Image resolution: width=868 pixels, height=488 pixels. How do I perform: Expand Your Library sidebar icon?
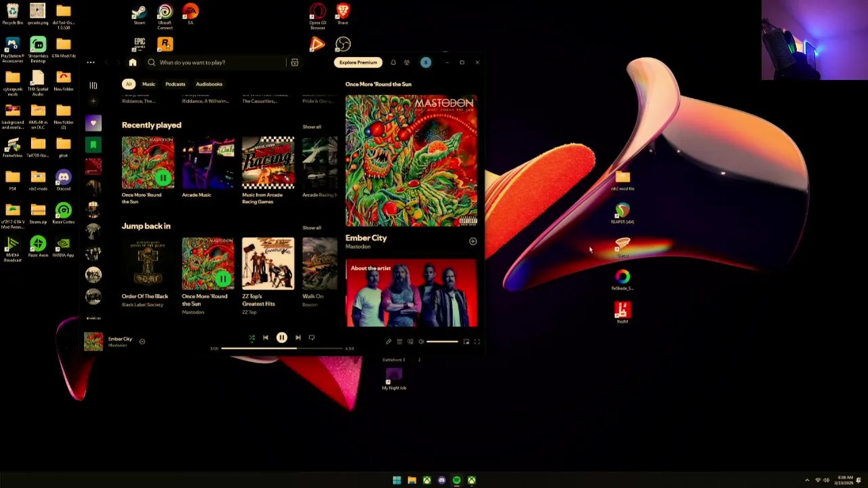94,85
